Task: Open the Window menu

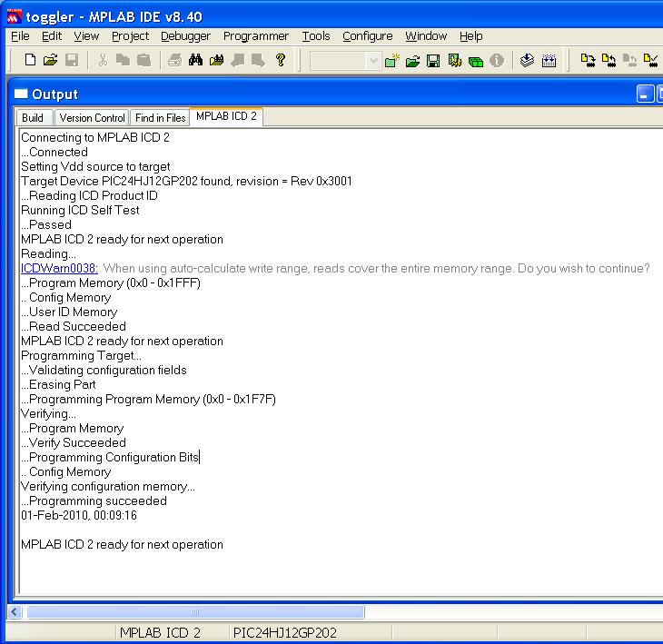Action: [426, 36]
